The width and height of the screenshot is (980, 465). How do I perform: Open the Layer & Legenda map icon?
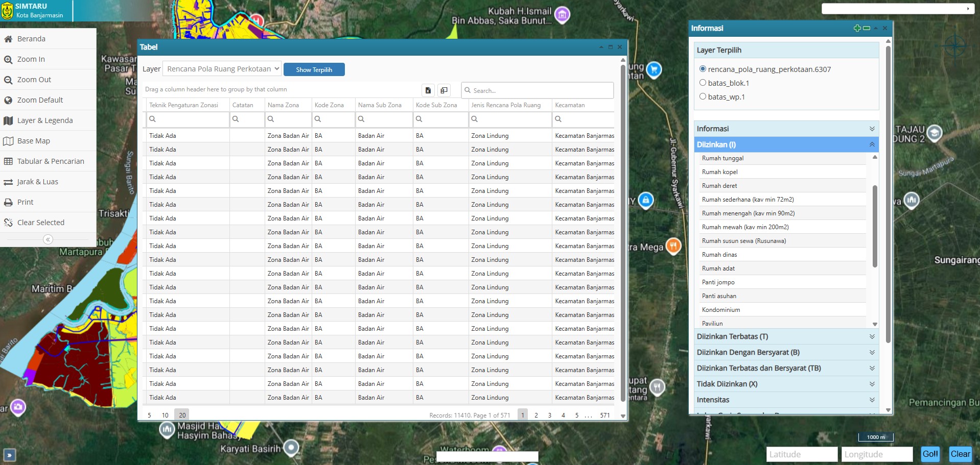[8, 121]
